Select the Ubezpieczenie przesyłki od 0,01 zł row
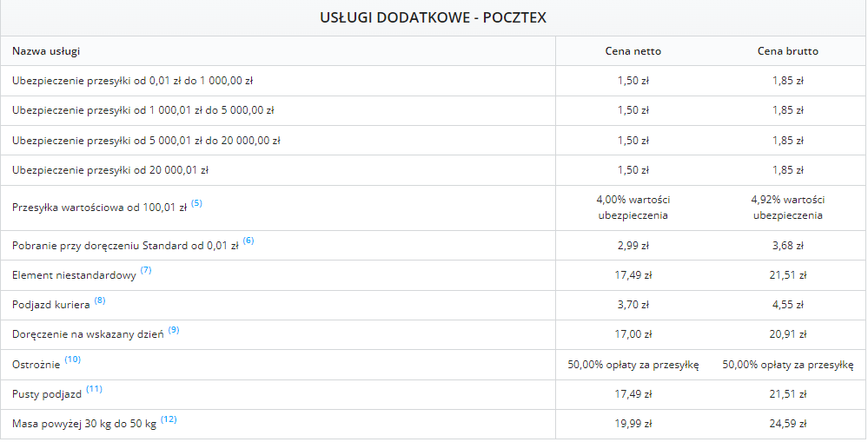Image resolution: width=868 pixels, height=442 pixels. point(132,81)
